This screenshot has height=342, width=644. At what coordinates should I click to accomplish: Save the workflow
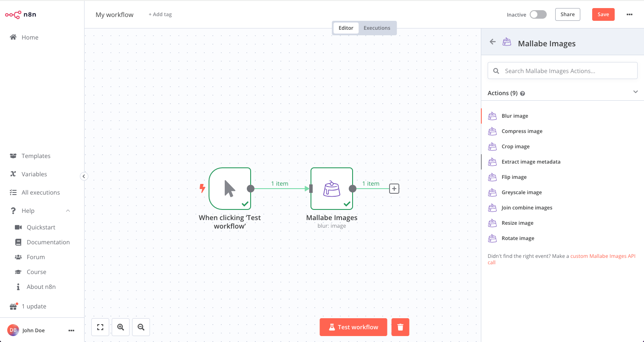[x=603, y=14]
